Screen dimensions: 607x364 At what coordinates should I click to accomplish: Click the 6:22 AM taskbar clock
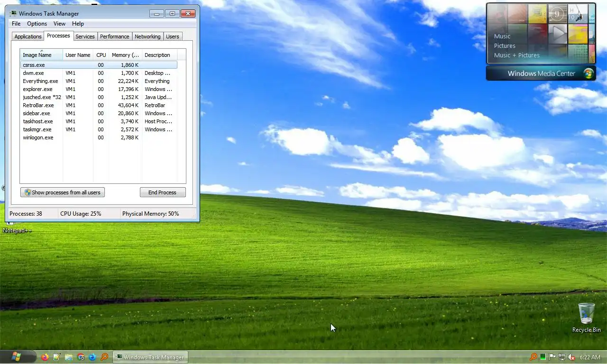click(x=590, y=357)
